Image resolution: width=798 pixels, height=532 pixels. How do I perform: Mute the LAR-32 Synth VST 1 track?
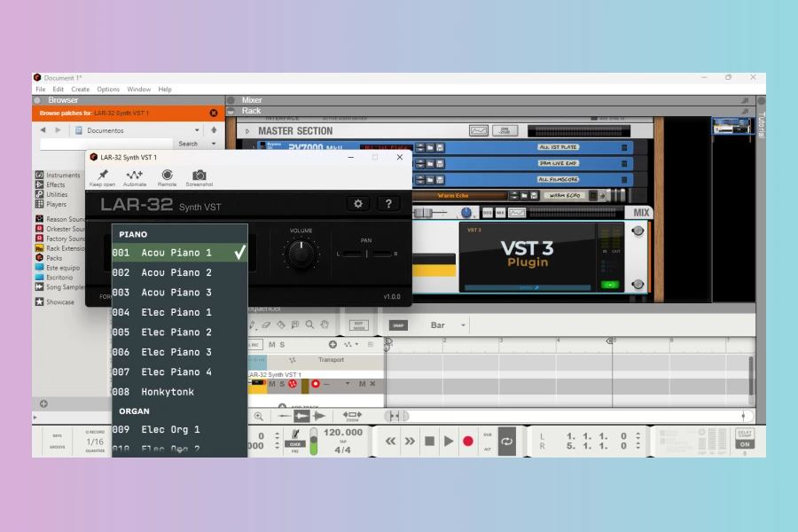[272, 384]
